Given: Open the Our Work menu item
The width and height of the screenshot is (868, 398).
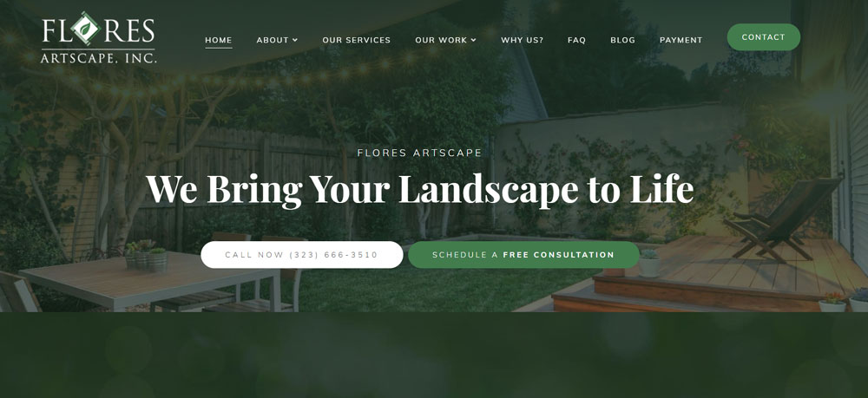Looking at the screenshot, I should point(441,40).
